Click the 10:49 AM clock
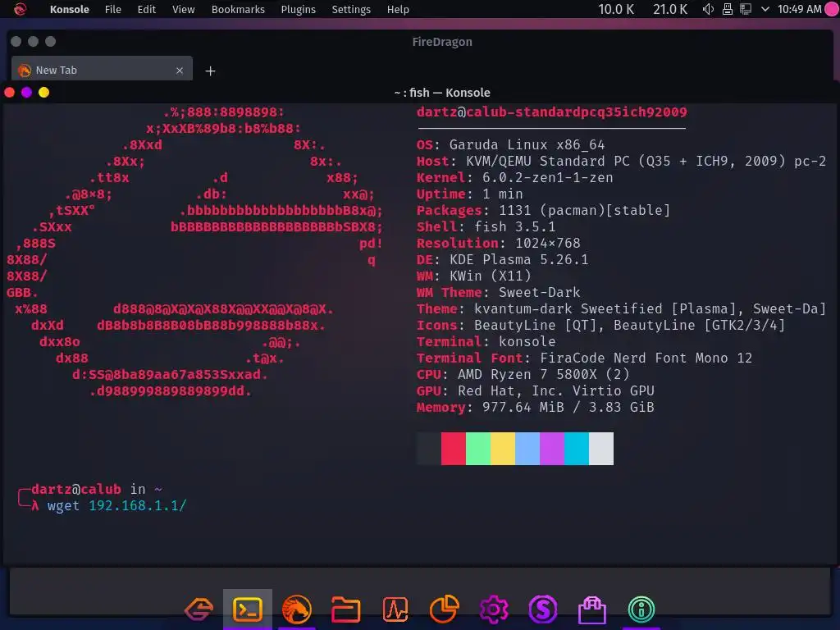 pos(799,9)
